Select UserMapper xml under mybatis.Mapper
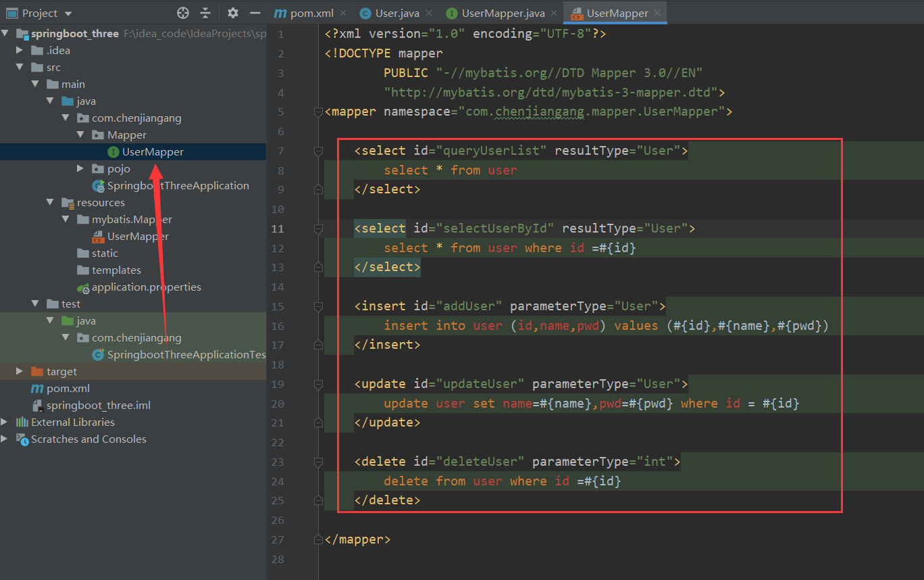 tap(138, 236)
